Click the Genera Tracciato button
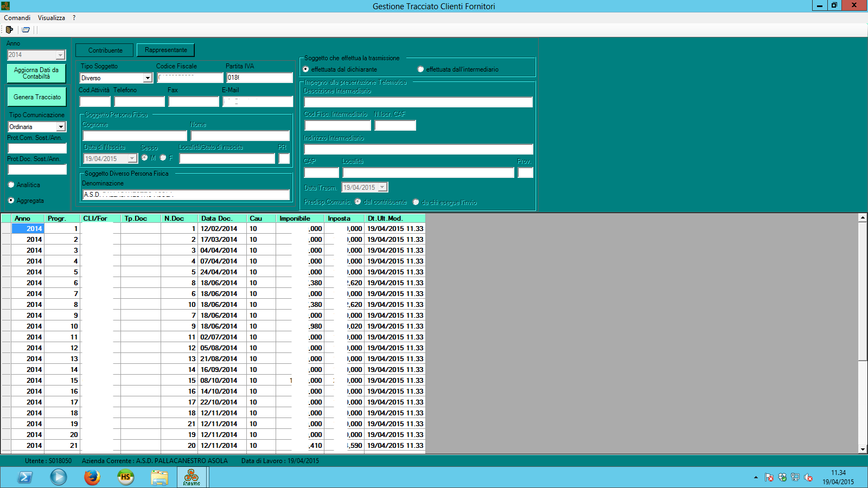Screen dimensions: 868x488 click(37, 97)
